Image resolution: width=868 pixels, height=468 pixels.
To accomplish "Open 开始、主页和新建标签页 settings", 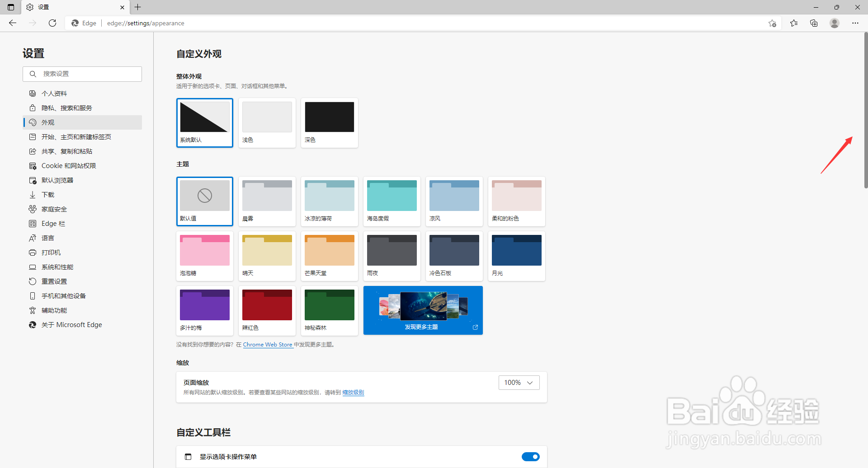I will point(82,137).
